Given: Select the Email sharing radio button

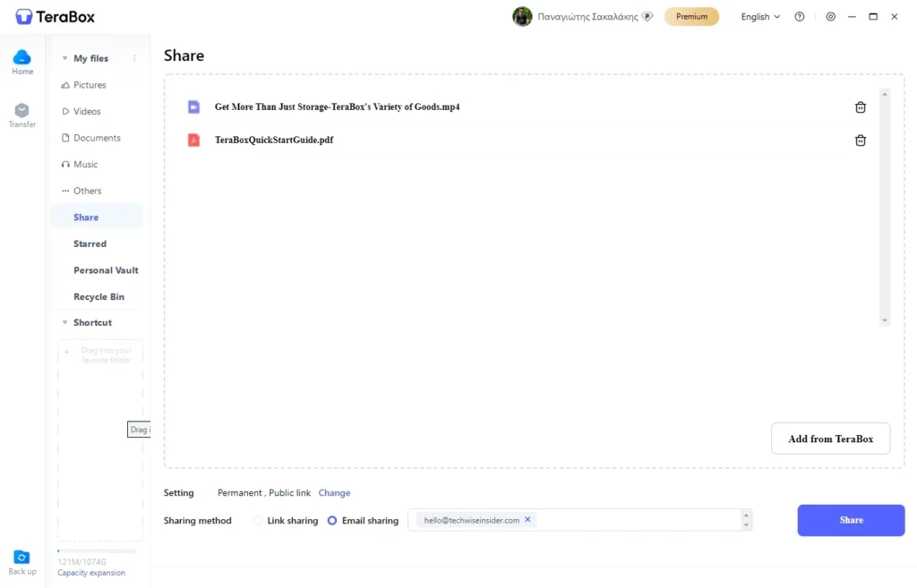Looking at the screenshot, I should [x=332, y=521].
